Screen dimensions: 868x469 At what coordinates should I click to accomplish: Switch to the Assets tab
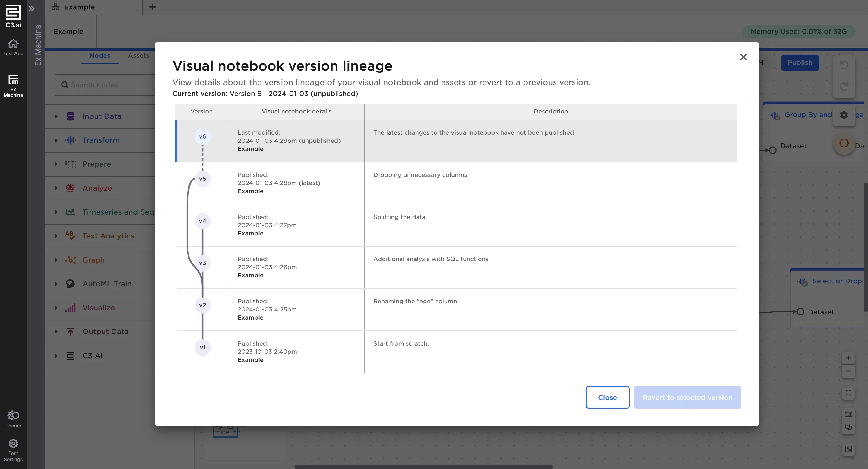click(x=138, y=55)
